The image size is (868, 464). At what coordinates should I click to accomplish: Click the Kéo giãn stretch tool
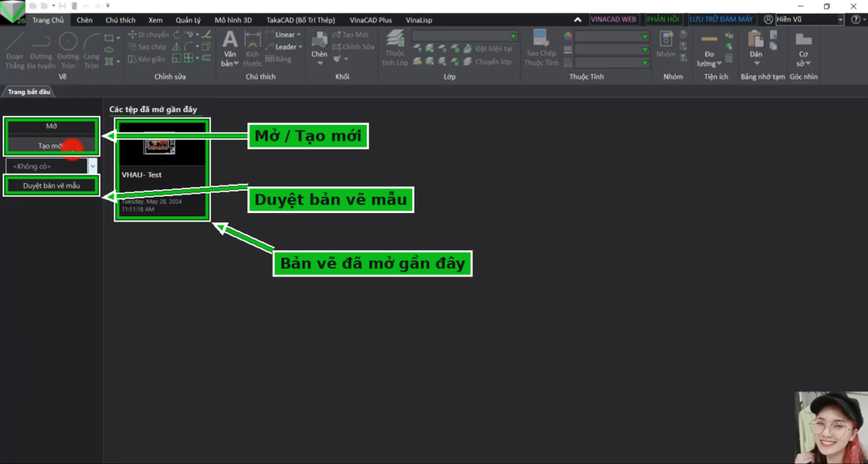146,59
